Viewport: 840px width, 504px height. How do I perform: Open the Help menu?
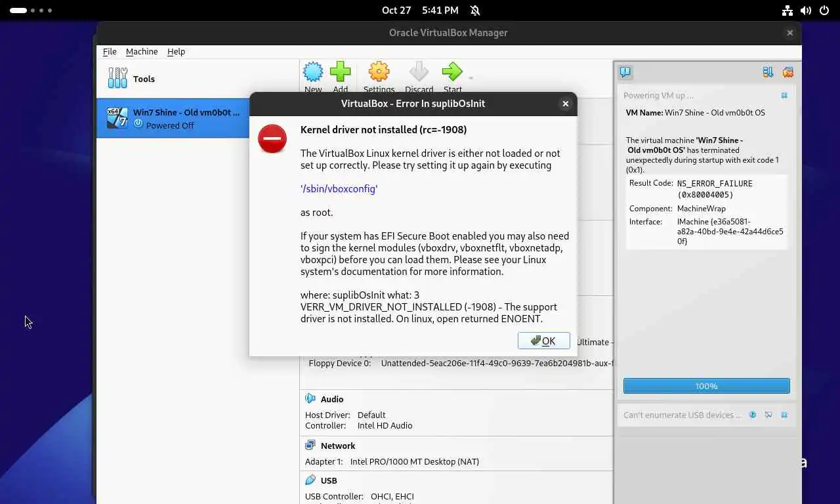tap(176, 51)
